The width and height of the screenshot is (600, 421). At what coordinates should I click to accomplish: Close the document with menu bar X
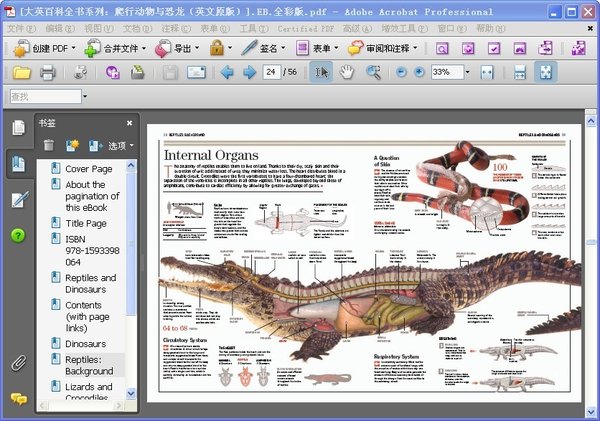pos(590,28)
